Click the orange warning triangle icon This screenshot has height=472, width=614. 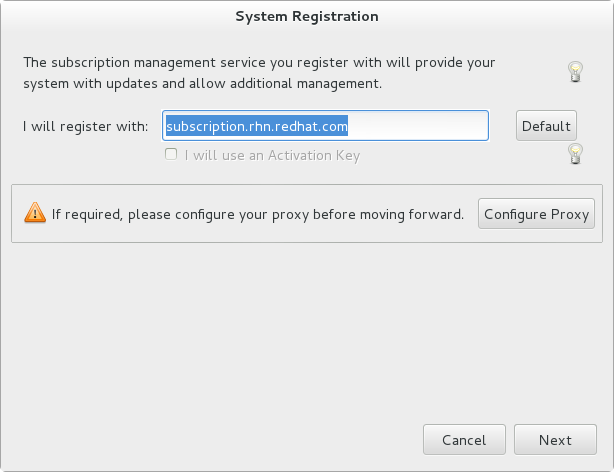35,212
